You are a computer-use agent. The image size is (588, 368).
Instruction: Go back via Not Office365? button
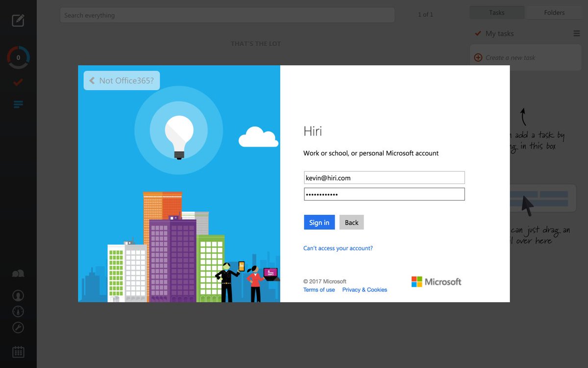pos(122,80)
